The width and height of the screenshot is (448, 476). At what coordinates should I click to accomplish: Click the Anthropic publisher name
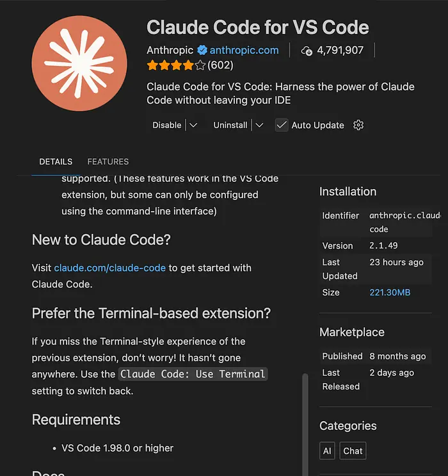pos(170,50)
